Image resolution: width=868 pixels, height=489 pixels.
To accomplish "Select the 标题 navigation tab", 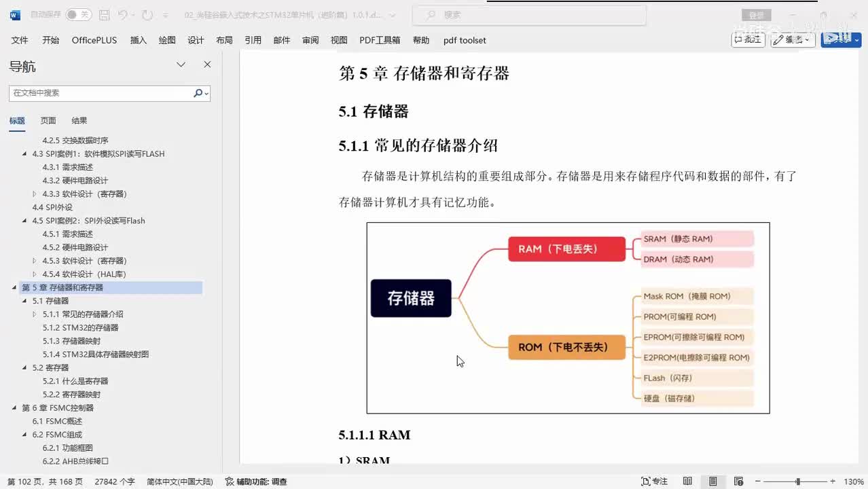I will 17,121.
